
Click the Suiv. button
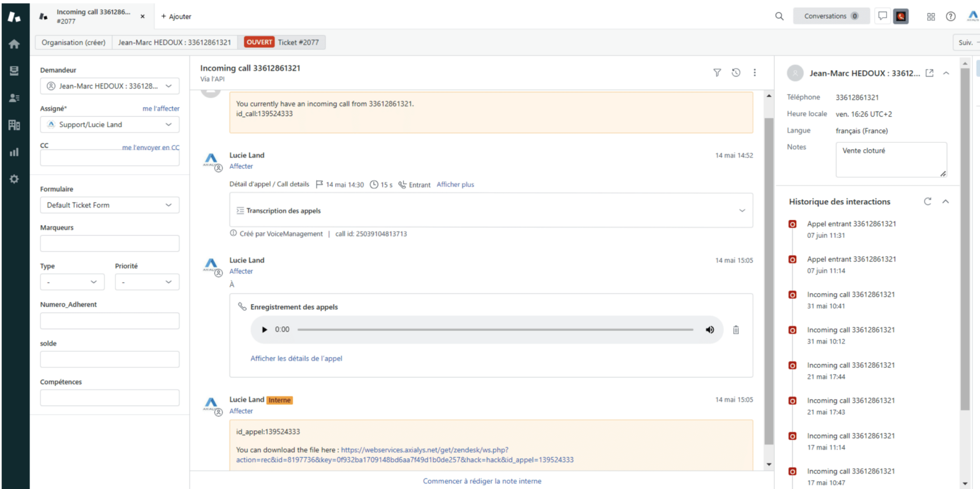[966, 43]
